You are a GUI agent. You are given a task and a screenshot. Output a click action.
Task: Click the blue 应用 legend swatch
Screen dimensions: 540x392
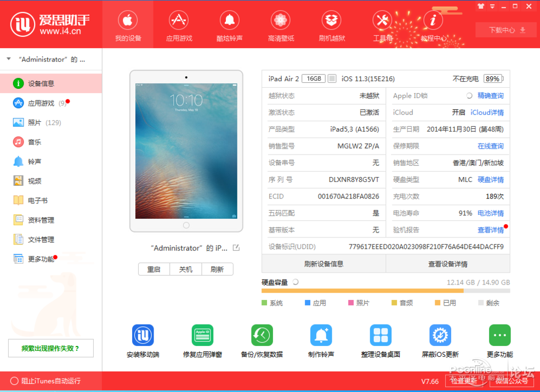[x=308, y=303]
